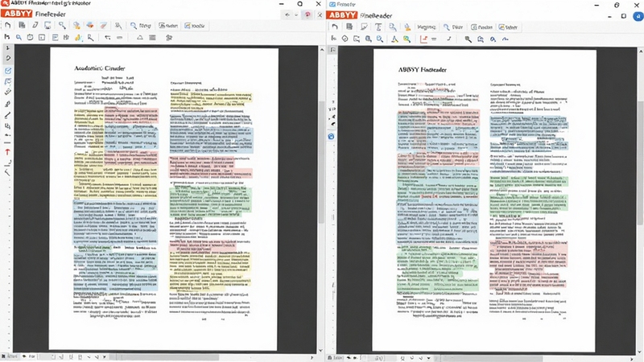Click the orange stamp icon in right window toolbar

(x=407, y=27)
